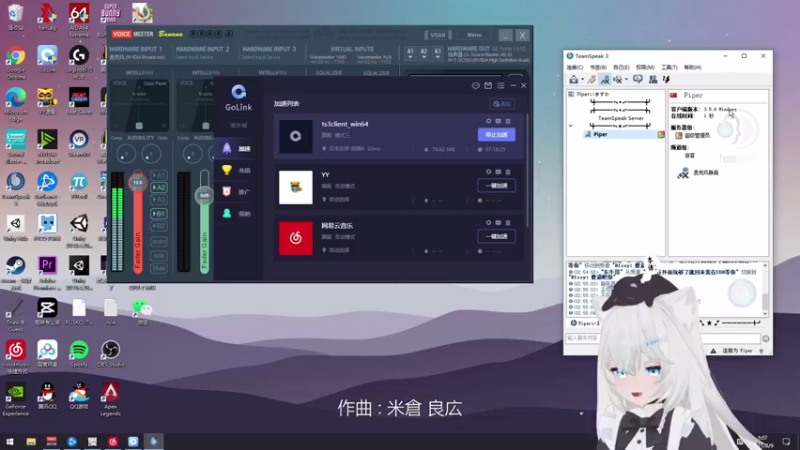Viewport: 800px width, 450px height.
Task: Start one-click acceleration for 网易云音乐
Action: click(496, 236)
